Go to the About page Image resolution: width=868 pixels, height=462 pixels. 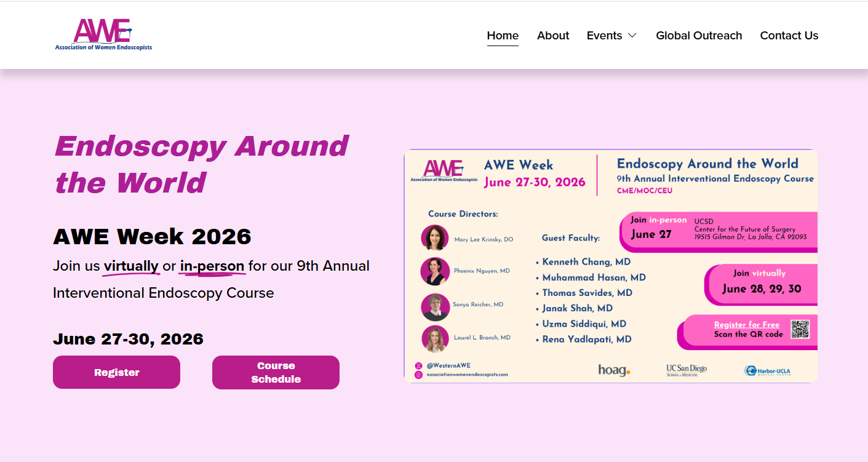pyautogui.click(x=553, y=36)
